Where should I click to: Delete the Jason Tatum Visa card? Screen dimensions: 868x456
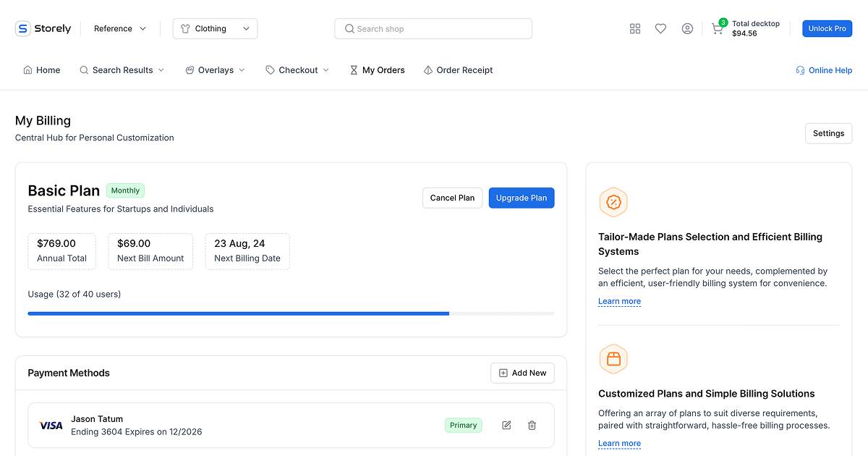(532, 426)
